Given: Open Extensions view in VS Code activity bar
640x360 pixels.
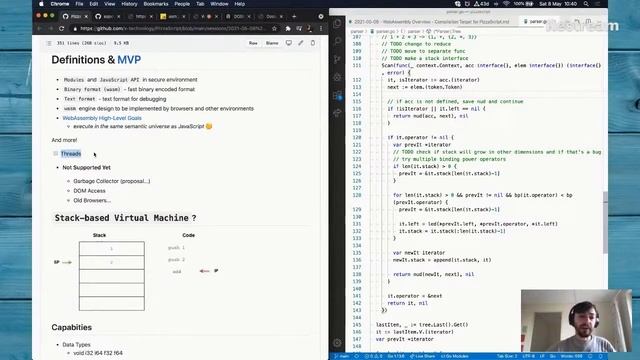Looking at the screenshot, I should click(x=337, y=96).
